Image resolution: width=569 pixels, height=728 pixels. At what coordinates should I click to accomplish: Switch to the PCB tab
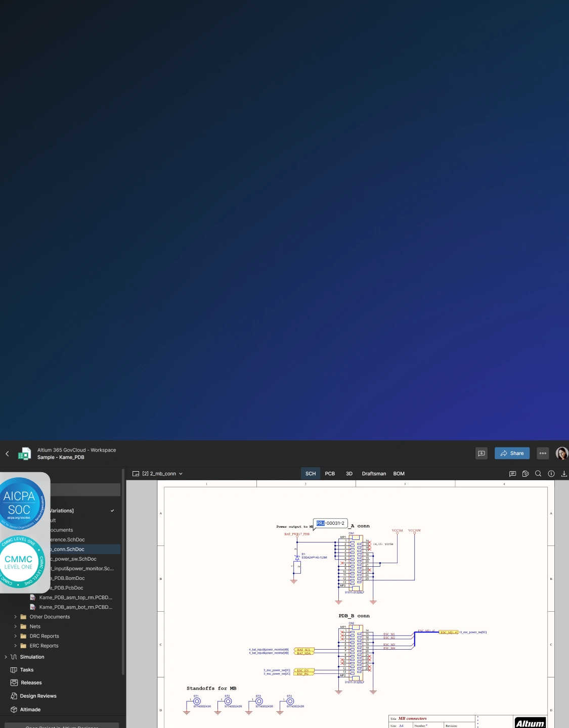[330, 474]
